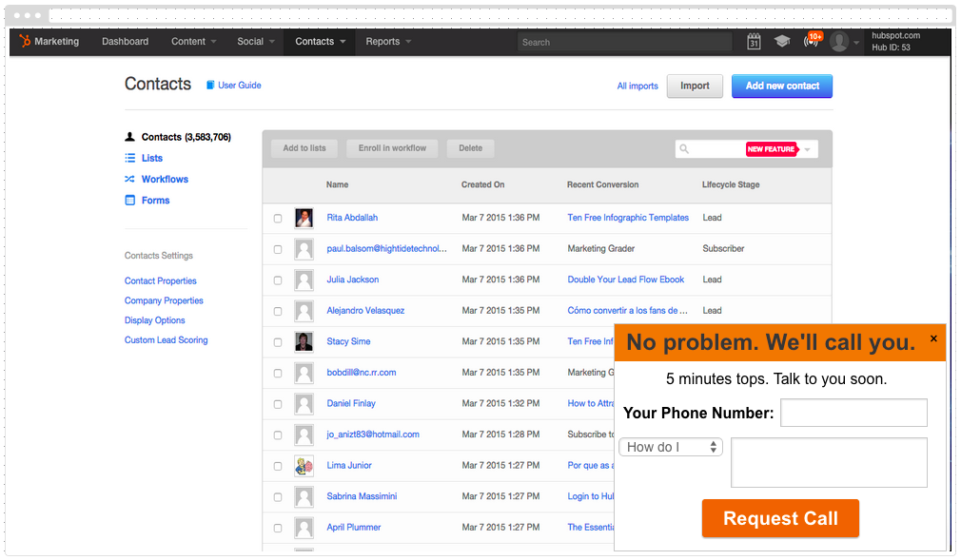Open the Dashboard nav item
This screenshot has height=560, width=961.
(x=126, y=42)
